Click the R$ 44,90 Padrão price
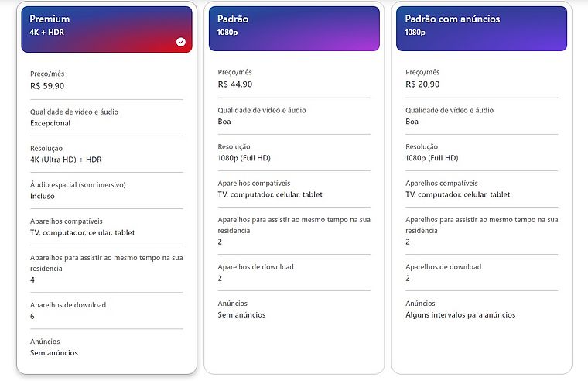Image resolution: width=588 pixels, height=381 pixels. 235,84
